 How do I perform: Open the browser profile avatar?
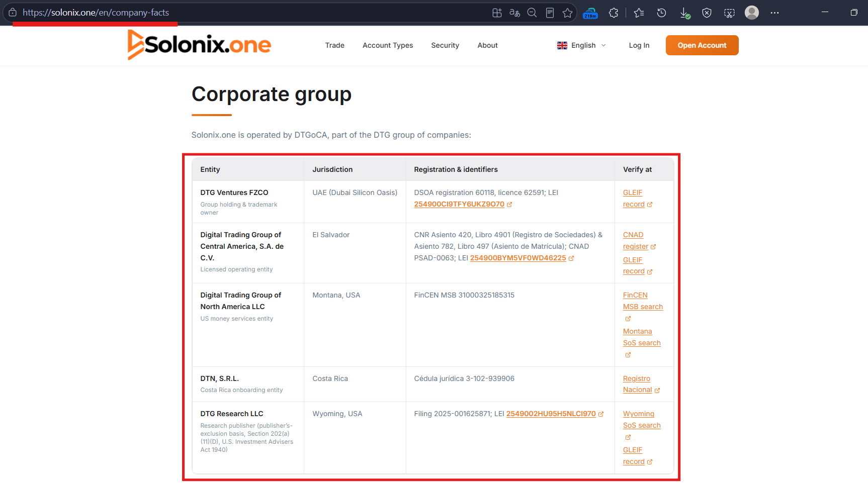[x=752, y=13]
